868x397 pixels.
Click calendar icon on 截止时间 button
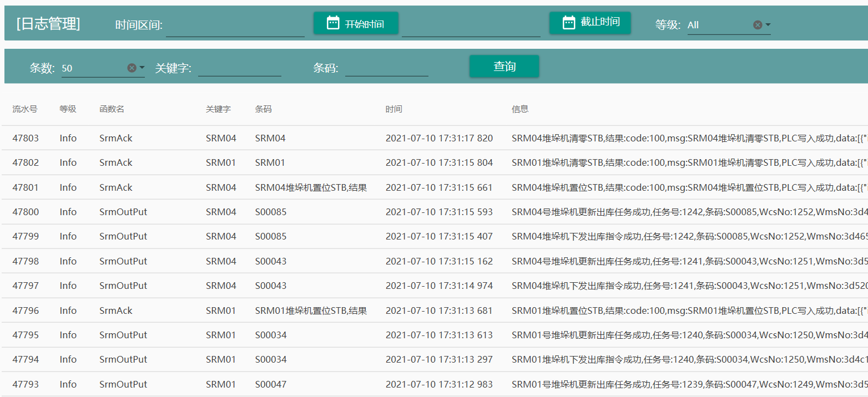(569, 22)
